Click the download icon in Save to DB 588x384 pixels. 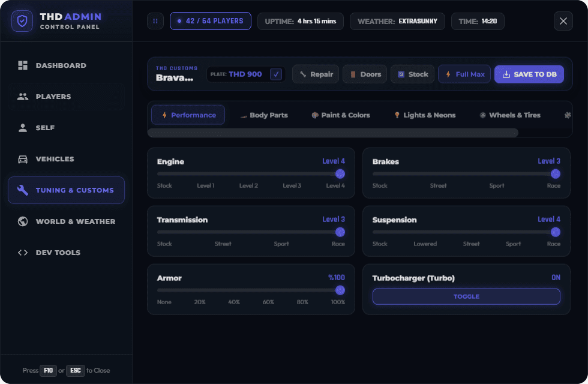506,74
